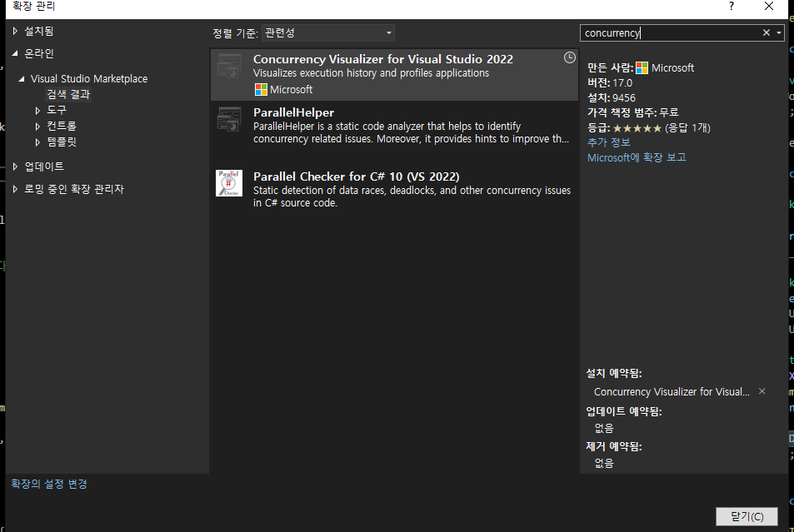Click the five-star rating
The height and width of the screenshot is (532, 794).
(x=637, y=128)
